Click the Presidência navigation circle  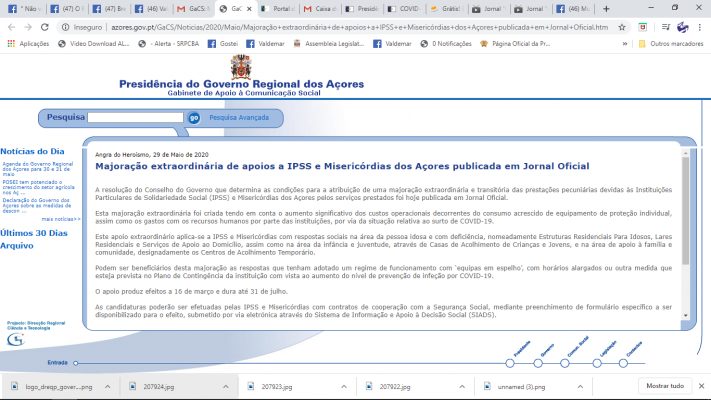coord(510,362)
